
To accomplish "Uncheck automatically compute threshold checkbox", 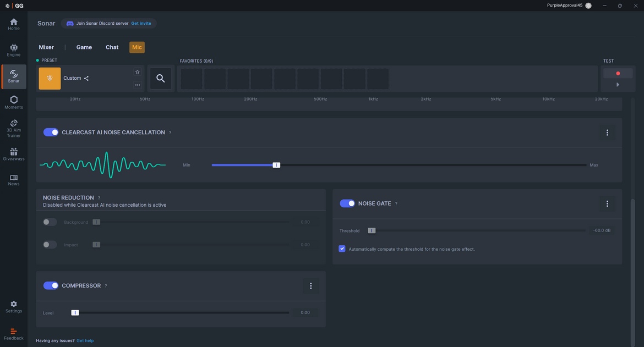I will click(342, 249).
